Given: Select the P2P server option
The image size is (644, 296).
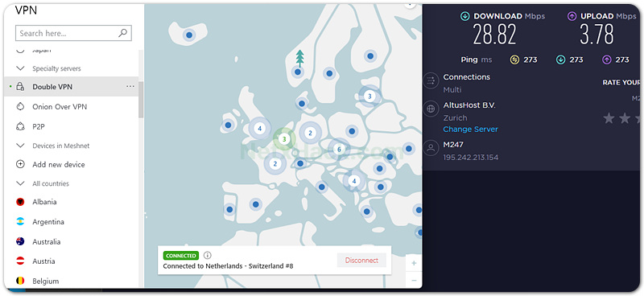Looking at the screenshot, I should coord(71,127).
